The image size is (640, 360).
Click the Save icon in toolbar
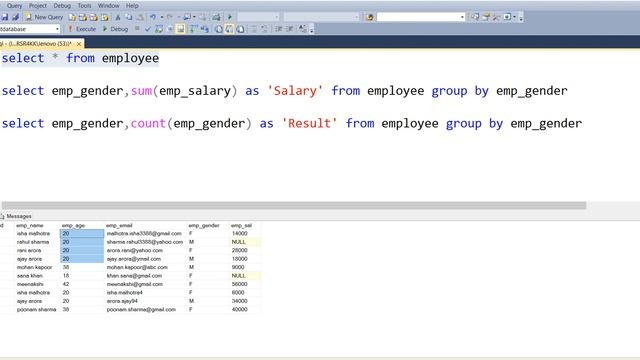5,17
